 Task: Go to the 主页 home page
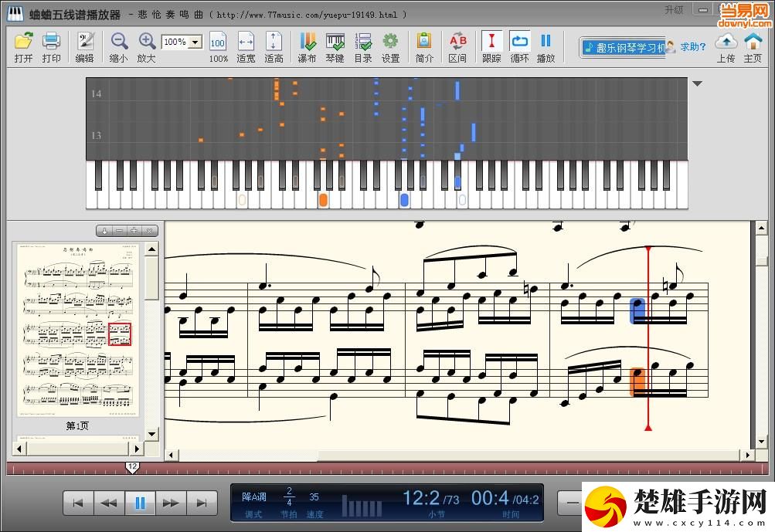click(753, 47)
